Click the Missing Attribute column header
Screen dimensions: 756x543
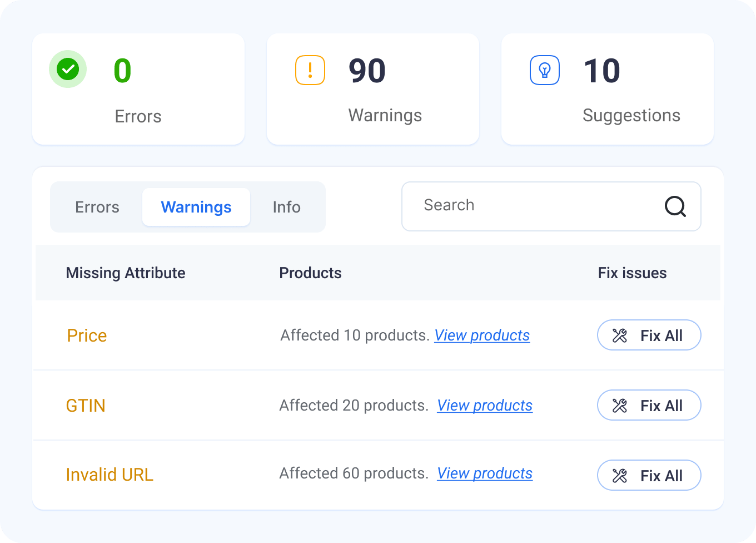coord(126,273)
